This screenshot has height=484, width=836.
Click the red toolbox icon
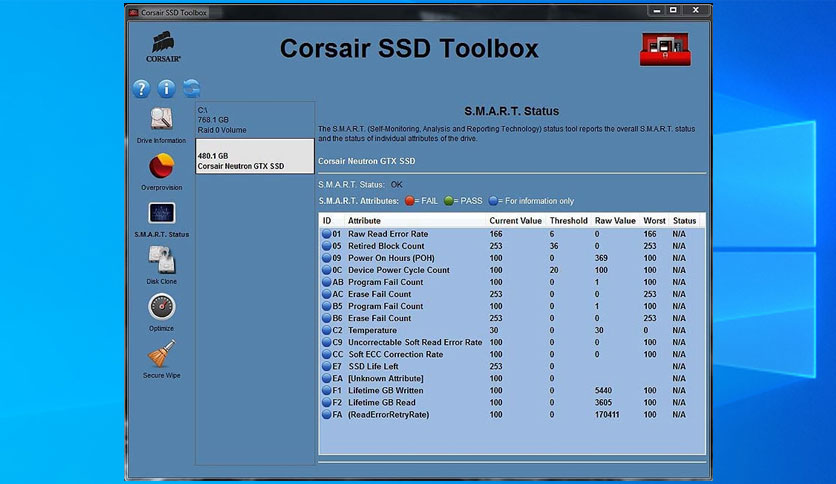coord(665,49)
